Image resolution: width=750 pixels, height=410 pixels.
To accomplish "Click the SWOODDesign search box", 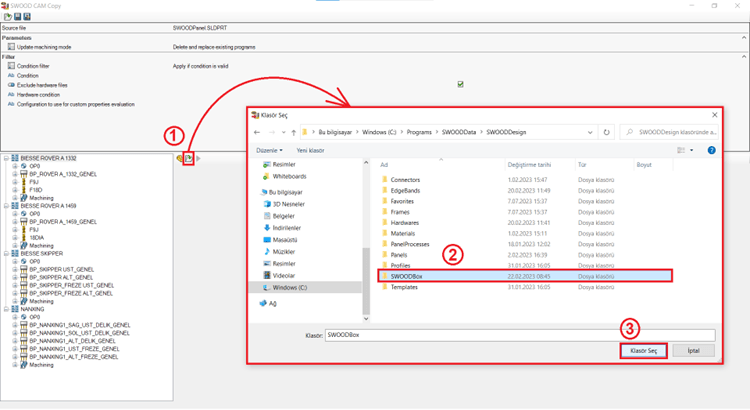I will tap(669, 132).
